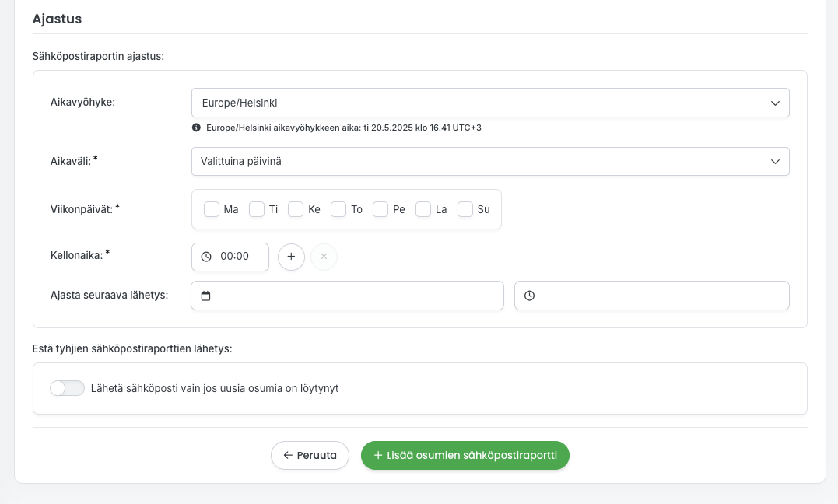Screen dimensions: 838x504
Task: Check the Ma weekday checkbox
Action: click(212, 209)
